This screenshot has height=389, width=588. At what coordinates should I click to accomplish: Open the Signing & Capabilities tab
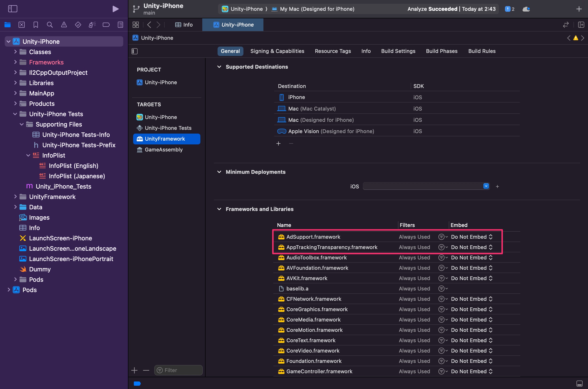tap(277, 51)
